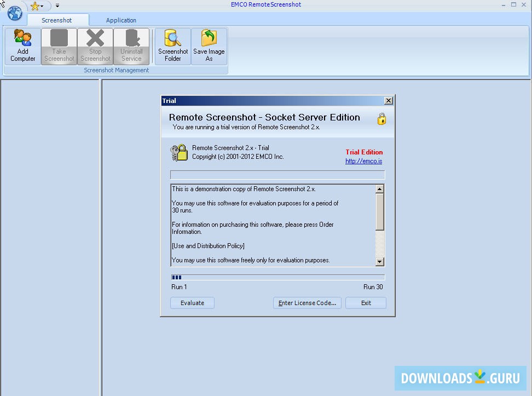Click the scrollbar down arrow in license text
The image size is (532, 396).
[x=379, y=262]
